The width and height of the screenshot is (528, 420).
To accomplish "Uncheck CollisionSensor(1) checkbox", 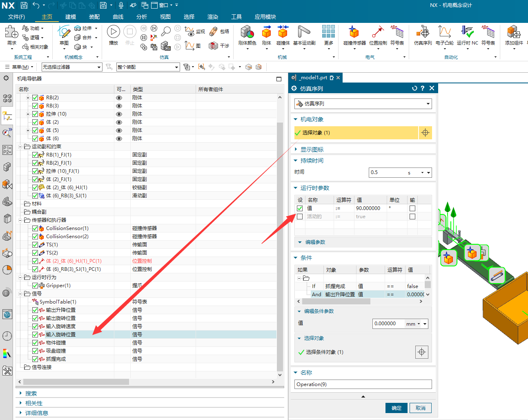I will [35, 228].
